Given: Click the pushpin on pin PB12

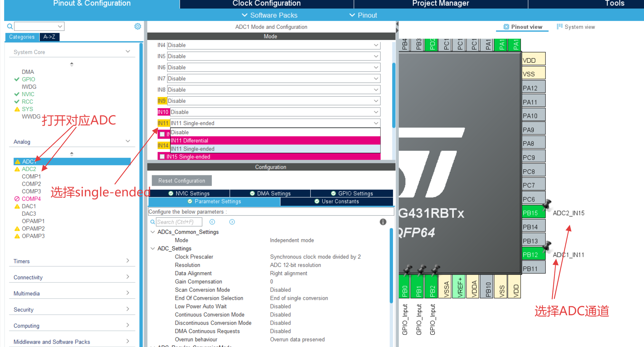Looking at the screenshot, I should tap(547, 246).
